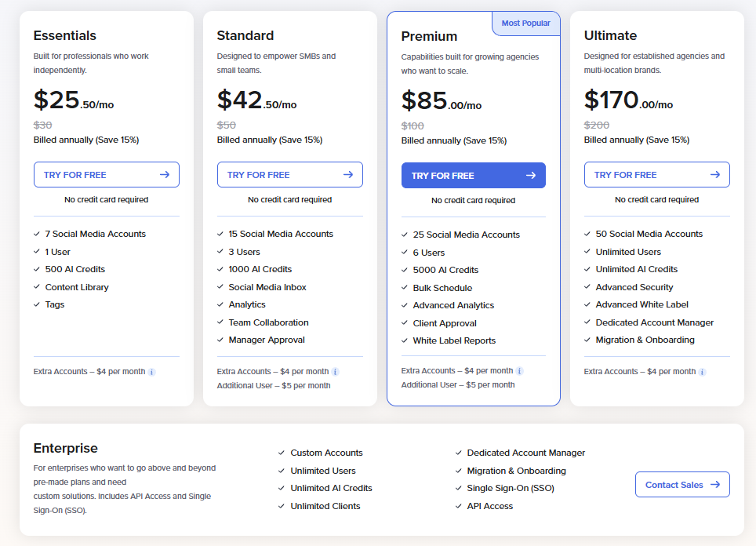Start the Essentials plan with Try For Free
This screenshot has height=546, width=756.
pos(107,175)
